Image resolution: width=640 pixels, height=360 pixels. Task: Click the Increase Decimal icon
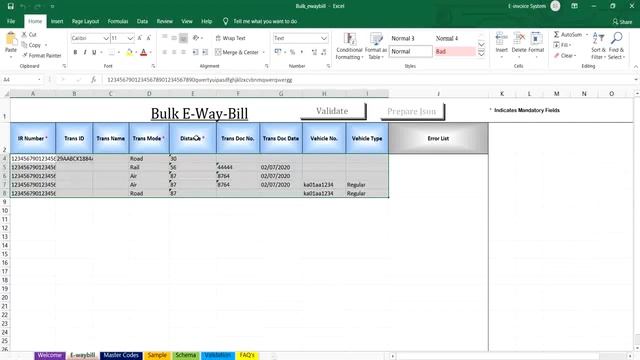click(314, 52)
